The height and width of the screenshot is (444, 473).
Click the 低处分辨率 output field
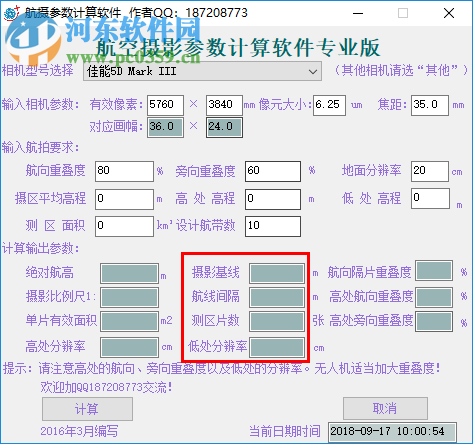coord(277,347)
